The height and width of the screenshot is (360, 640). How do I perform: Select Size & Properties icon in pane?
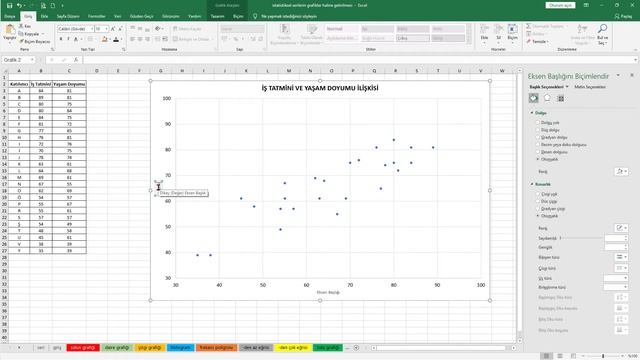coord(560,98)
